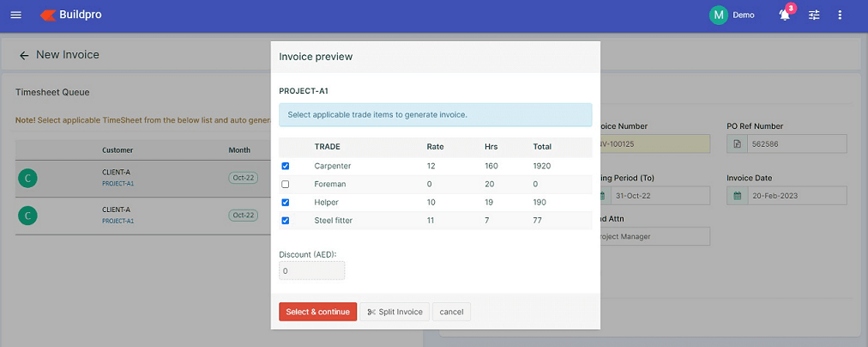Click the cancel button in dialog
The width and height of the screenshot is (868, 347).
(451, 312)
